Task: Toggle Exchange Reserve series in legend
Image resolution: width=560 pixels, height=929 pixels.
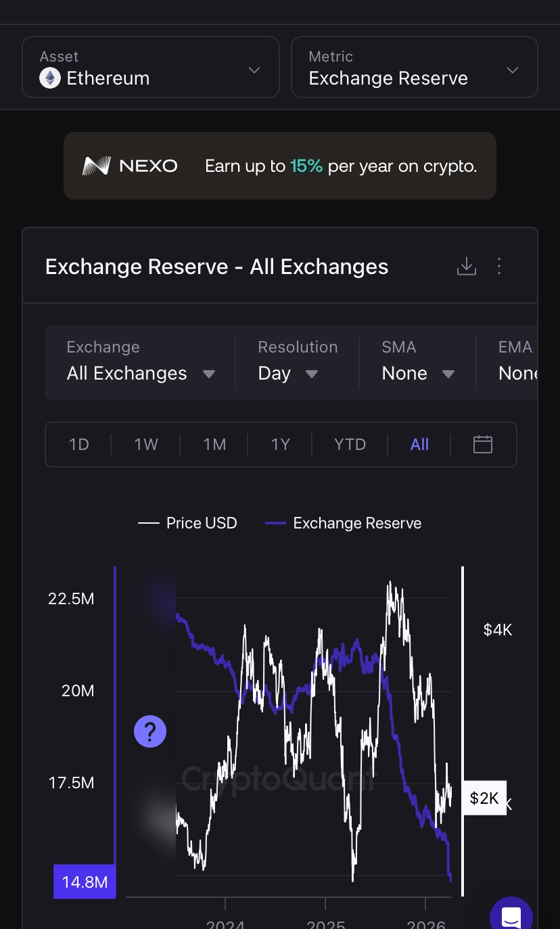Action: (x=344, y=523)
